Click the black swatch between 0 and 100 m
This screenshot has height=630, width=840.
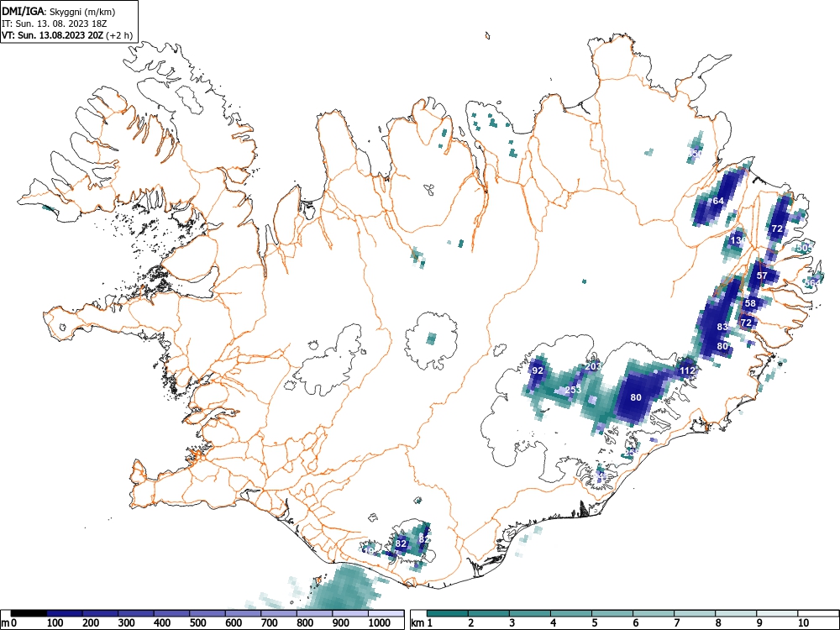29,613
